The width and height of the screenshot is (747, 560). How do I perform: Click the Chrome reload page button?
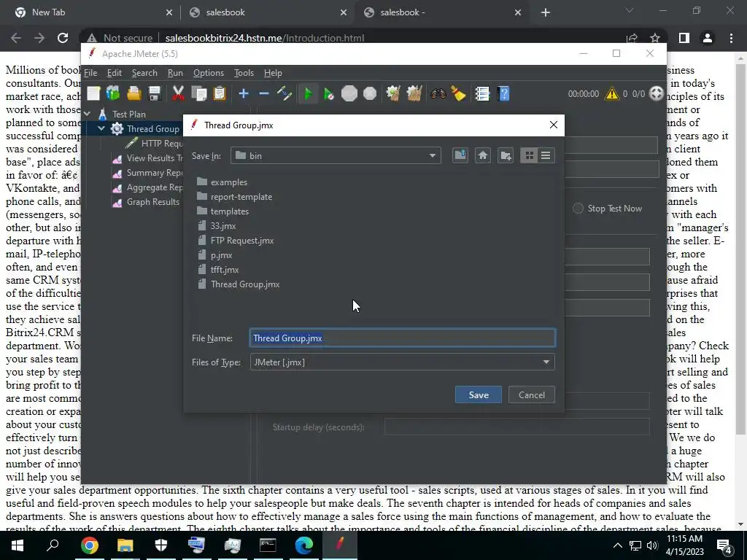pyautogui.click(x=63, y=38)
